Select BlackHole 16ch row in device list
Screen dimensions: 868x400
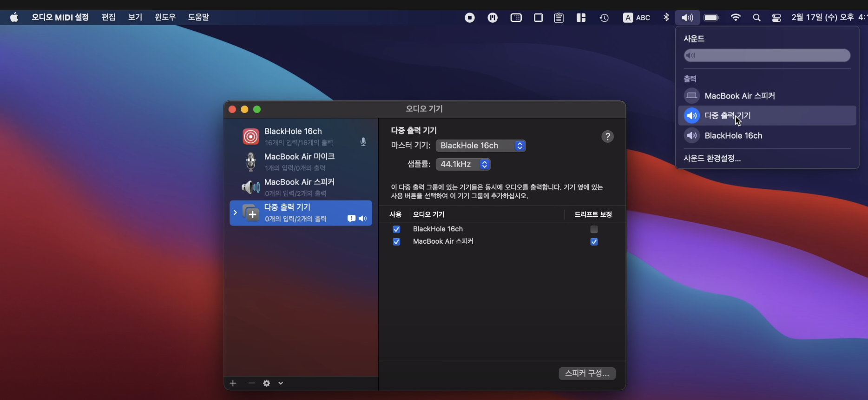[301, 137]
